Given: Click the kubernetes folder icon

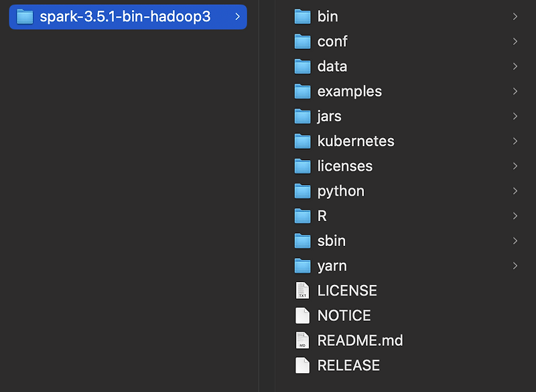Looking at the screenshot, I should (303, 141).
